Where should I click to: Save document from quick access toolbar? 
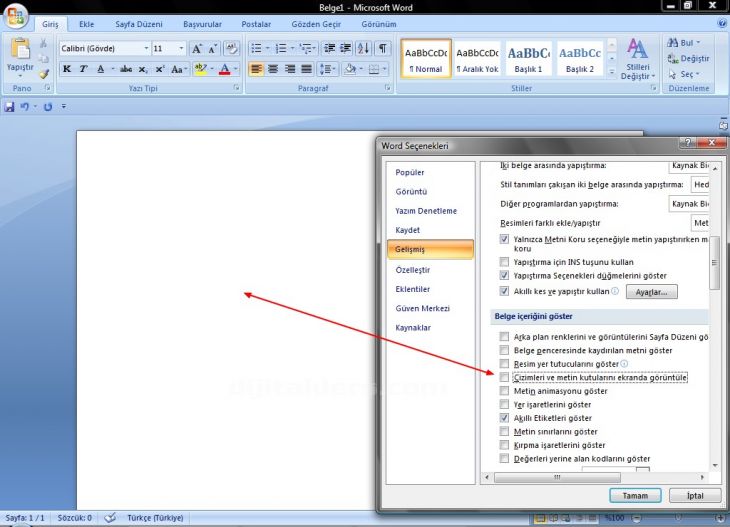pos(9,107)
